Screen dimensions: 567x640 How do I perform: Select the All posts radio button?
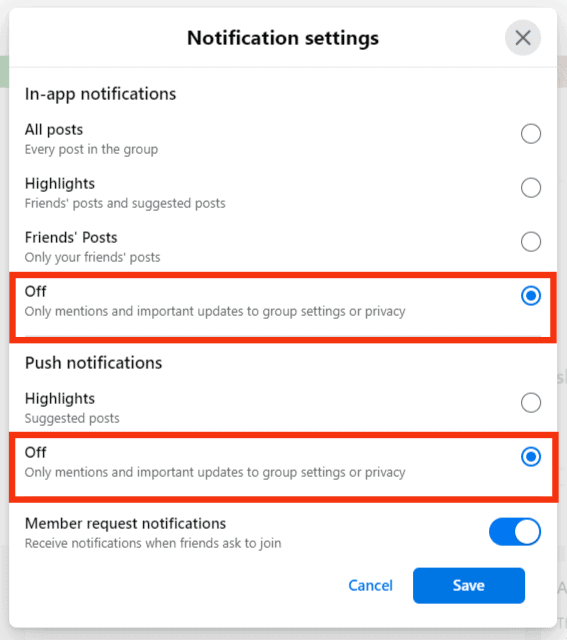pyautogui.click(x=531, y=134)
